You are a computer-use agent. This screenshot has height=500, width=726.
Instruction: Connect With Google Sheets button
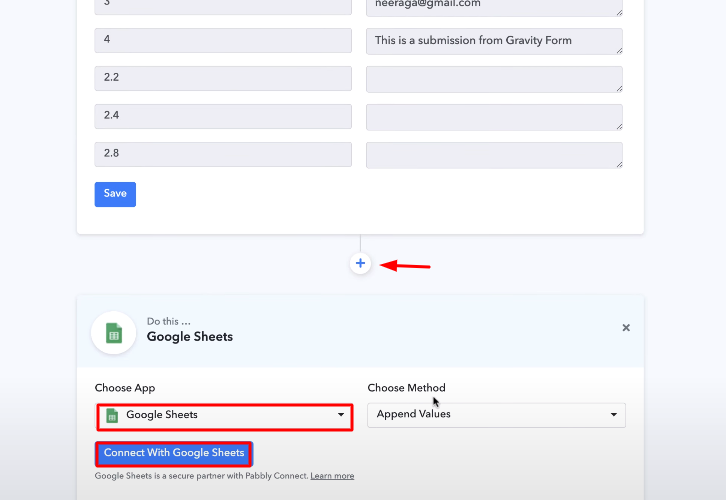pos(174,453)
